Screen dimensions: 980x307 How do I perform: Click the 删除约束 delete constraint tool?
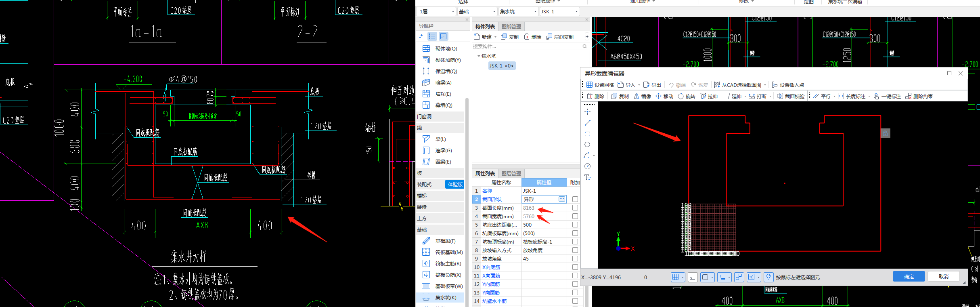pos(919,96)
